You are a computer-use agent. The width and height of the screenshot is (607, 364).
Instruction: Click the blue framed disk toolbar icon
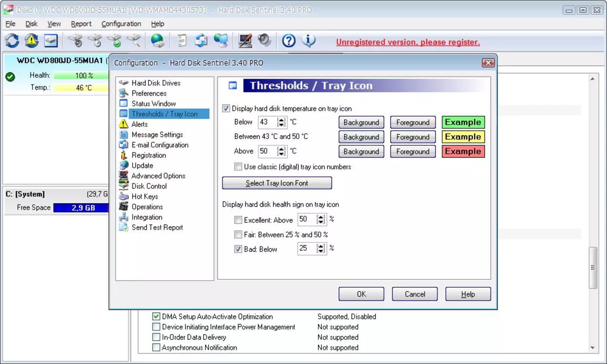pos(51,40)
